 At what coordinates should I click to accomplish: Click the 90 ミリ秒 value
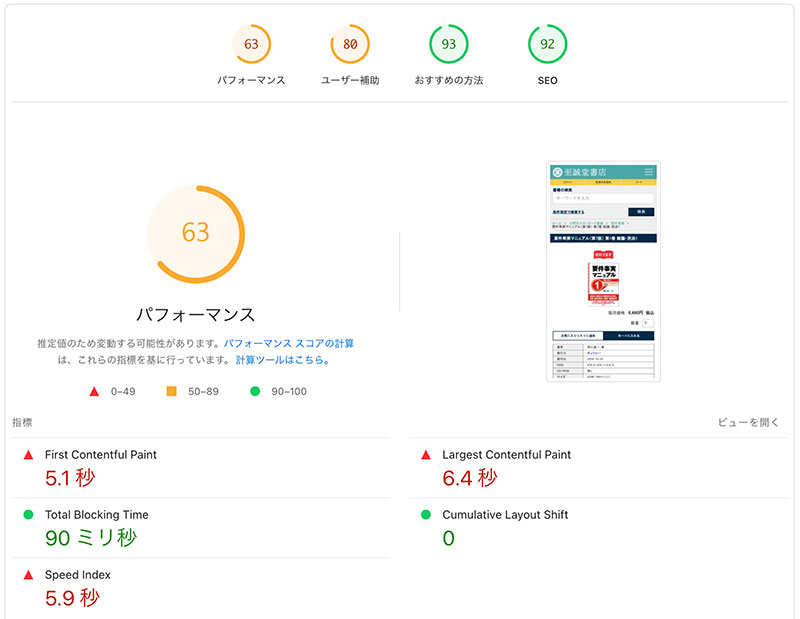tap(91, 538)
